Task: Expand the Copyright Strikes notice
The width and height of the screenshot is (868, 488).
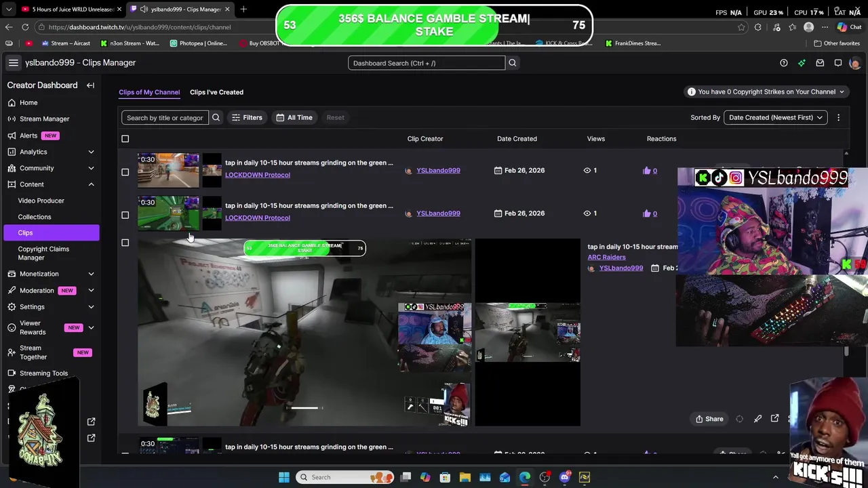Action: pyautogui.click(x=766, y=91)
